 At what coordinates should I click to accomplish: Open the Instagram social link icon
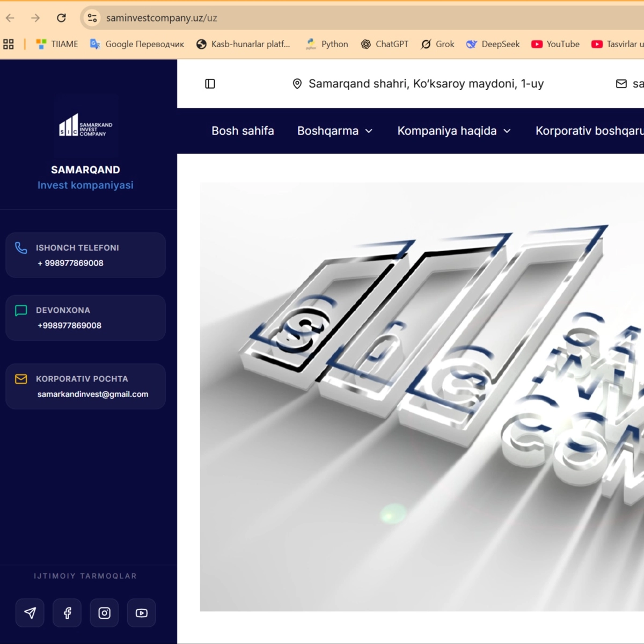tap(105, 613)
